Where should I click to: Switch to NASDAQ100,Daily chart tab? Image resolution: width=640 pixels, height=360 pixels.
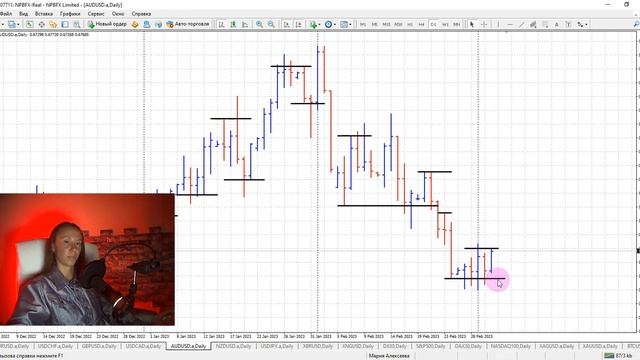(x=510, y=346)
